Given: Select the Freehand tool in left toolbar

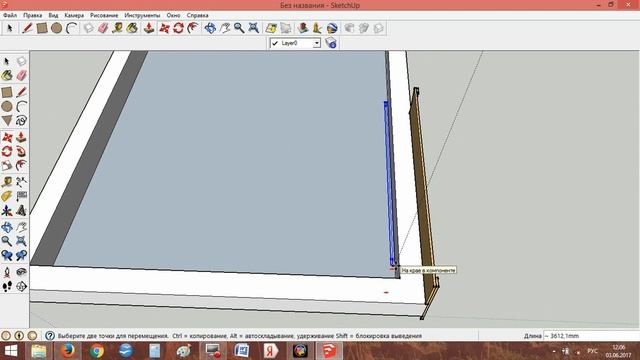Looking at the screenshot, I should point(22,120).
